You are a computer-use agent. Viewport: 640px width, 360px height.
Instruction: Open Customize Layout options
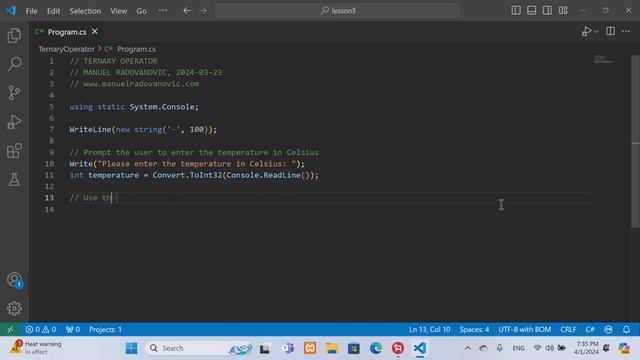[x=563, y=11]
